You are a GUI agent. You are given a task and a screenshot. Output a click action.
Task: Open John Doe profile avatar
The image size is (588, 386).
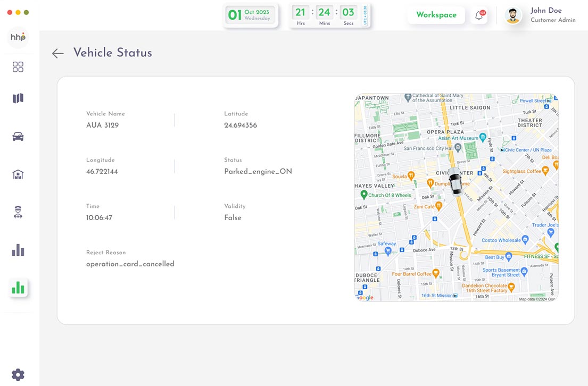(513, 15)
